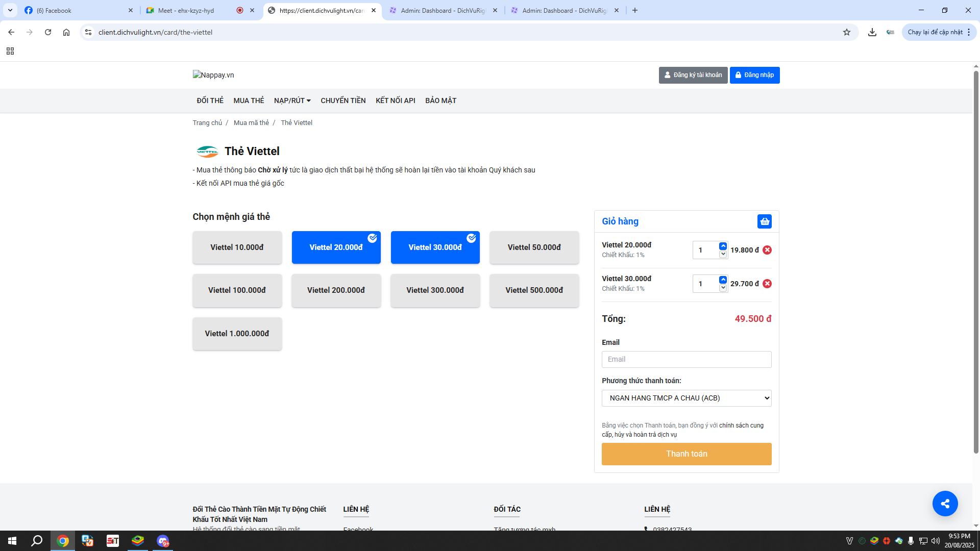The height and width of the screenshot is (551, 980).
Task: Open the BẢO MẬT menu item
Action: (441, 101)
